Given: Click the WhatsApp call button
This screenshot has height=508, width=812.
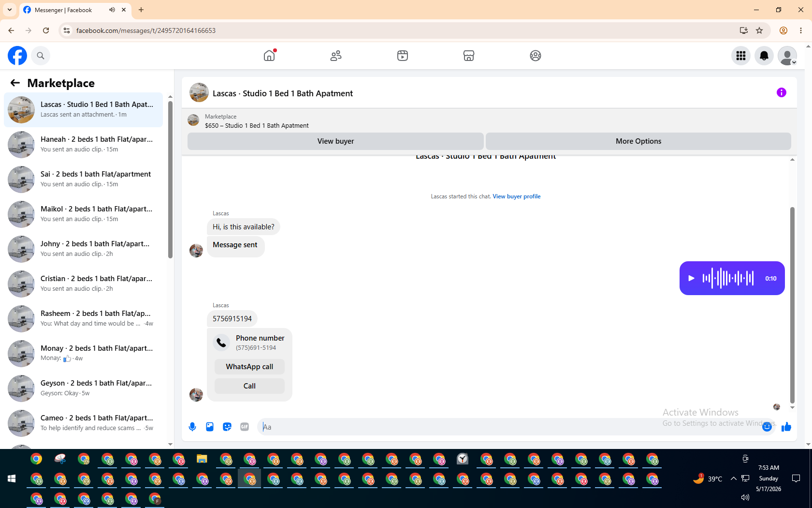Looking at the screenshot, I should tap(249, 367).
